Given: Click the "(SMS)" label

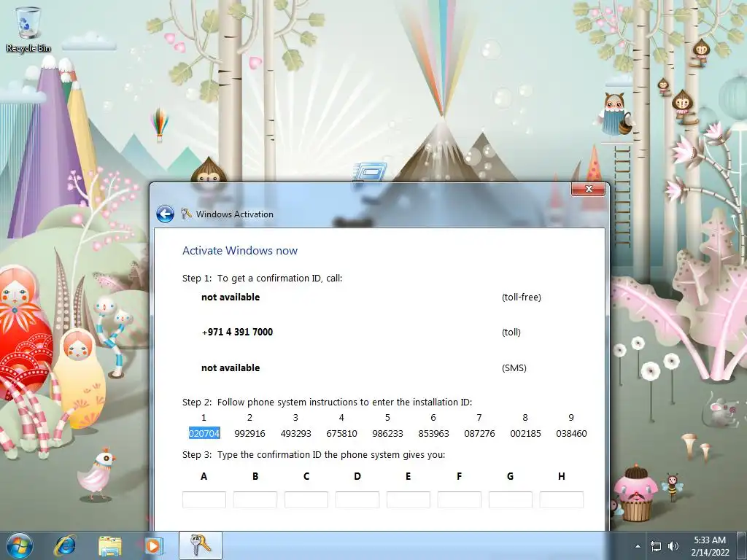Looking at the screenshot, I should pyautogui.click(x=514, y=367).
